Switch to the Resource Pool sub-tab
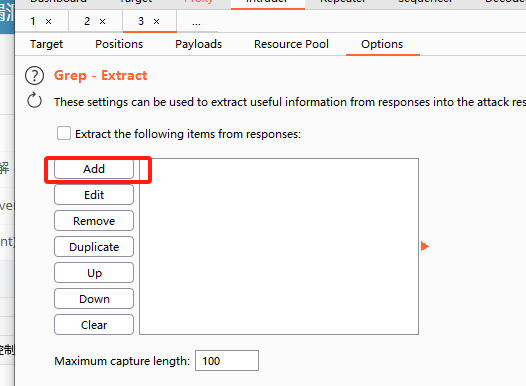 (291, 44)
